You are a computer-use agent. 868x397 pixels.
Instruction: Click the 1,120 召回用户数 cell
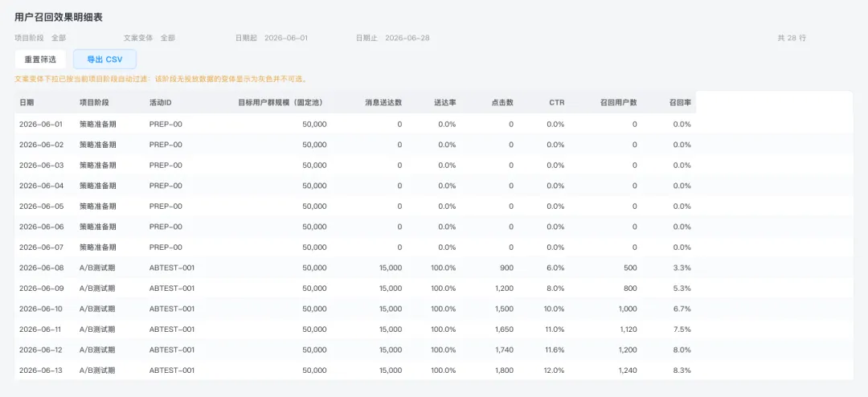(x=627, y=329)
